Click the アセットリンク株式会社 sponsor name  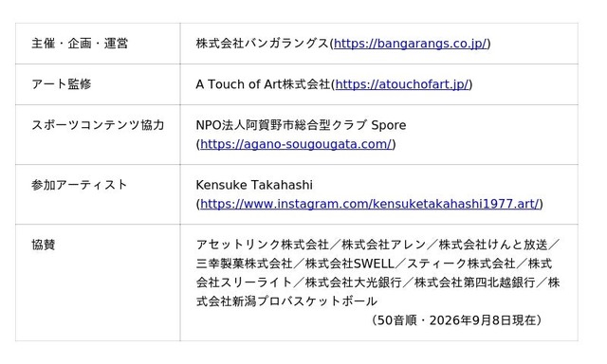tap(263, 245)
